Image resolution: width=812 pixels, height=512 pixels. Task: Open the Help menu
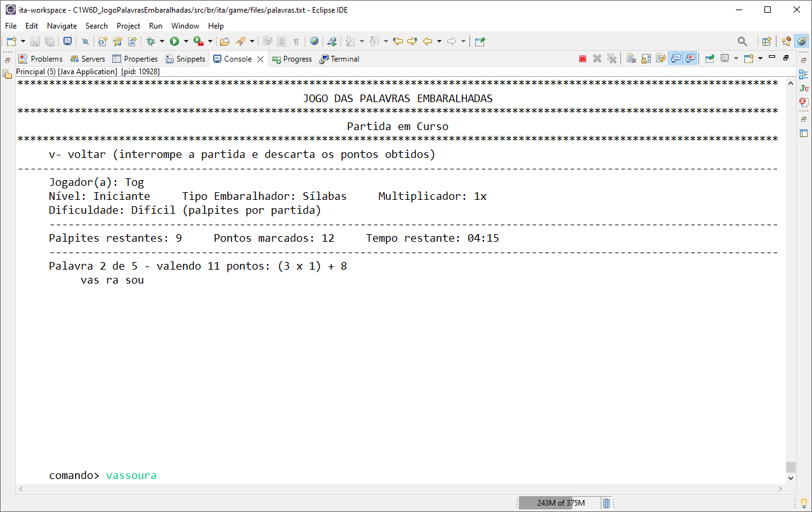click(216, 26)
